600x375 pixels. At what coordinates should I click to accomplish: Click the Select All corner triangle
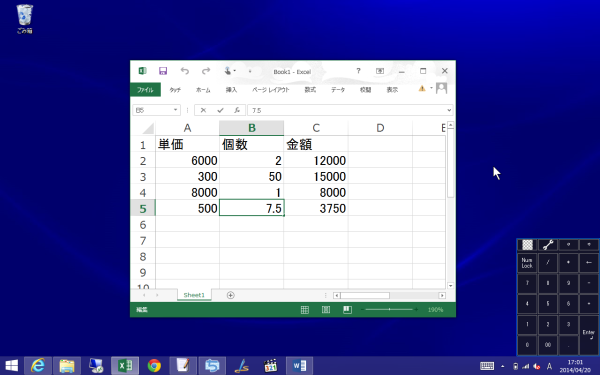(x=148, y=128)
